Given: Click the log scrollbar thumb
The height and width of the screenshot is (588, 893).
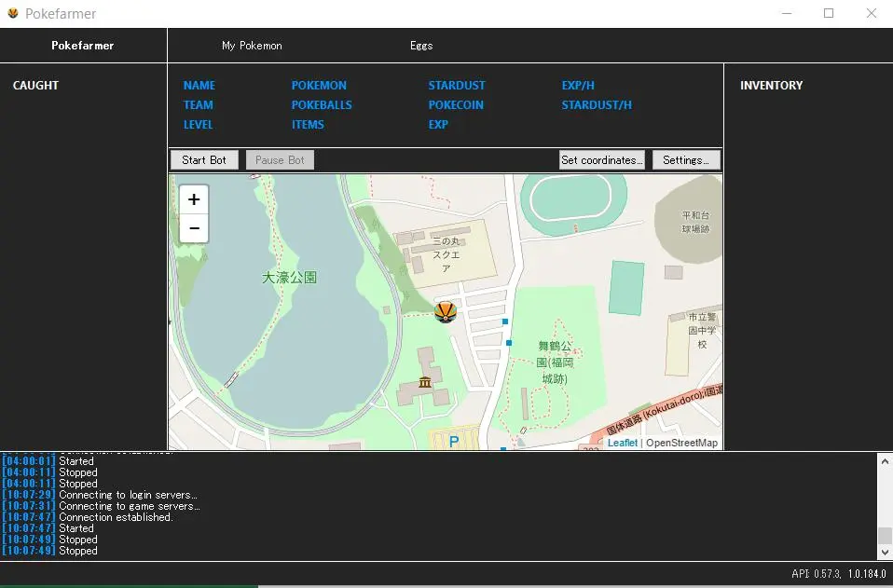Looking at the screenshot, I should (885, 535).
